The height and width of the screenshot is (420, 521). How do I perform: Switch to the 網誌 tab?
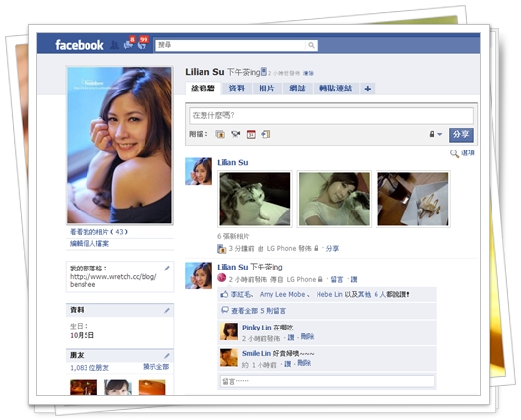tap(298, 89)
